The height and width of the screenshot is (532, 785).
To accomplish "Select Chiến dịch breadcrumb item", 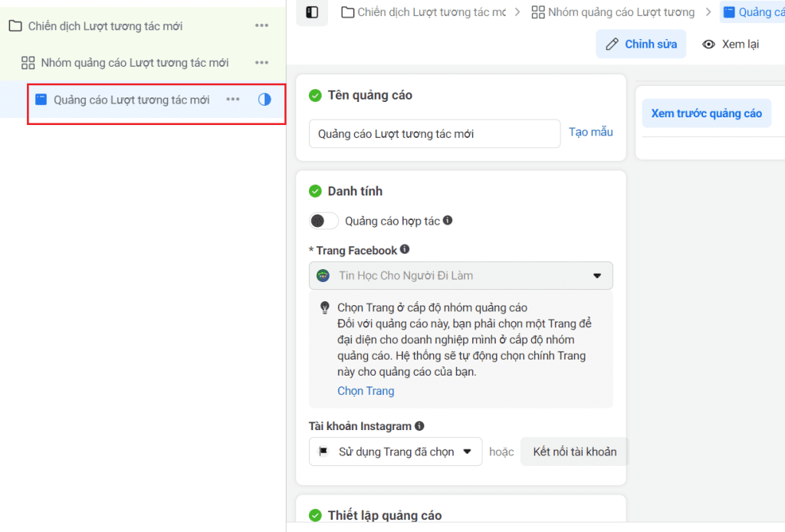I will pos(423,12).
